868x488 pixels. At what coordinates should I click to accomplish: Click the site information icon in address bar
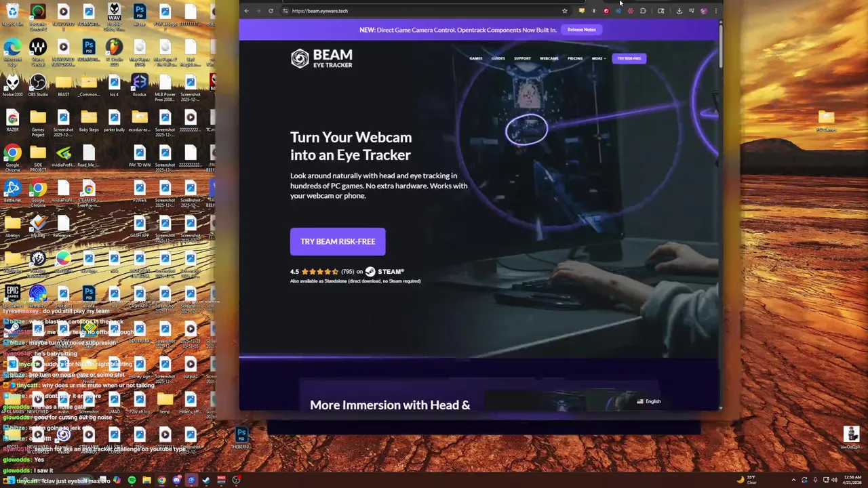click(x=285, y=11)
